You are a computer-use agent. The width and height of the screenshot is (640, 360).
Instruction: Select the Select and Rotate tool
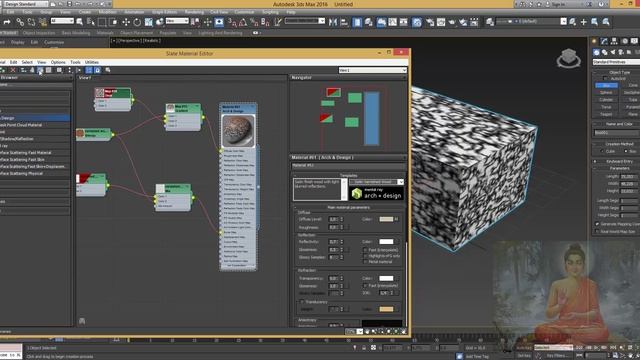[x=137, y=22]
